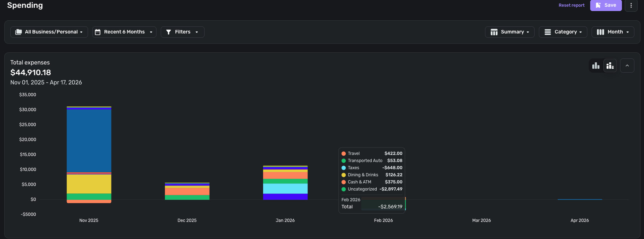Click the bookmark icon on Save
The height and width of the screenshot is (239, 644).
pyautogui.click(x=598, y=5)
